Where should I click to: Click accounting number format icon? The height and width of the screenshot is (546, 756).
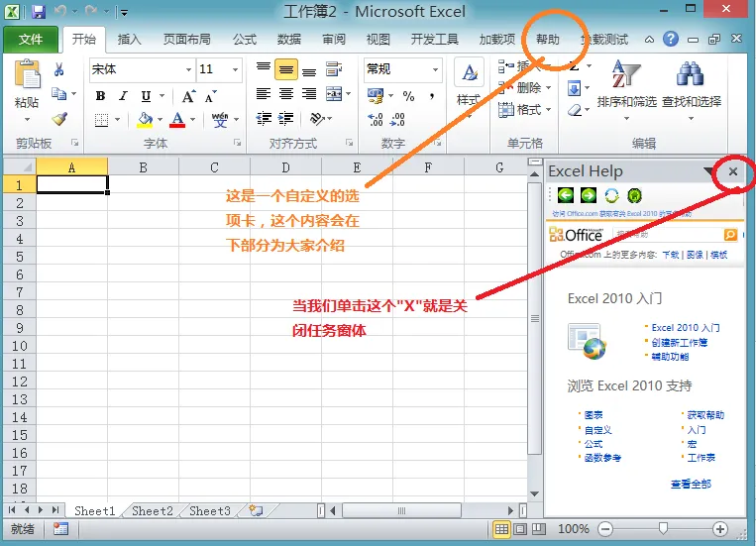[x=376, y=96]
